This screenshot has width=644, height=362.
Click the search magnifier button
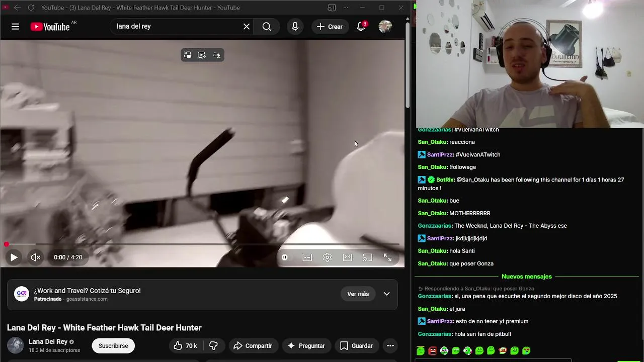point(267,27)
